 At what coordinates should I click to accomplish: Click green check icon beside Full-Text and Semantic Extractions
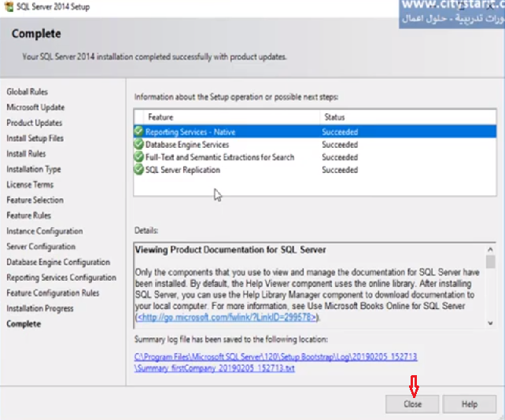[x=138, y=157]
